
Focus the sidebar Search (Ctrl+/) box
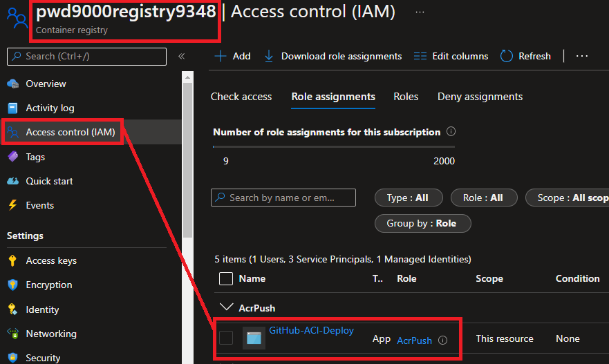[x=86, y=56]
